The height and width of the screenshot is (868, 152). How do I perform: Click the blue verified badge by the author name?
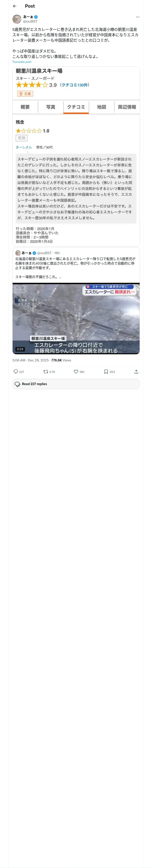click(x=36, y=17)
